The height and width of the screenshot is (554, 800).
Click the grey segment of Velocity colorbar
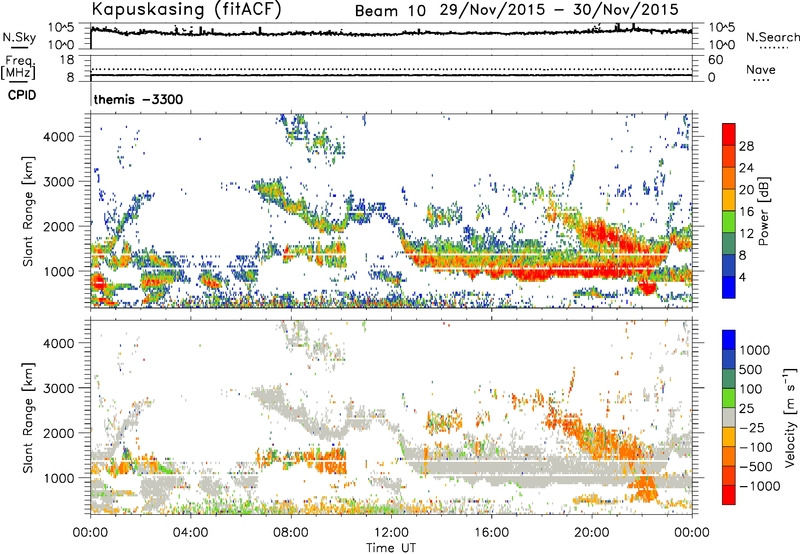point(729,417)
